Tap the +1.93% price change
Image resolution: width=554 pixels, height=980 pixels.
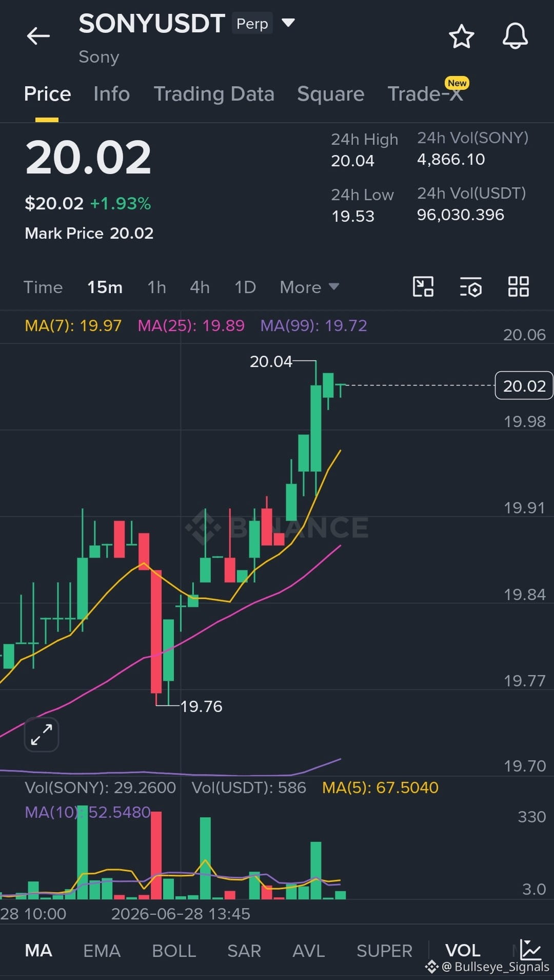point(121,204)
